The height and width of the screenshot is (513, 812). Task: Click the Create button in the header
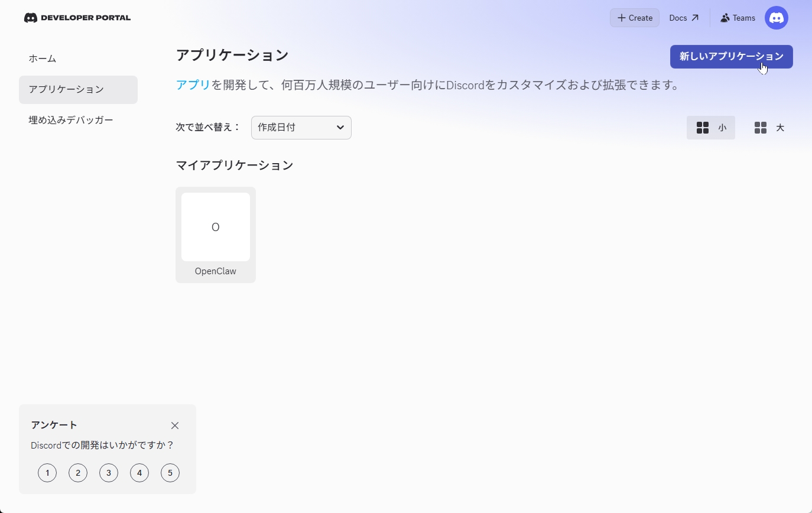click(635, 18)
